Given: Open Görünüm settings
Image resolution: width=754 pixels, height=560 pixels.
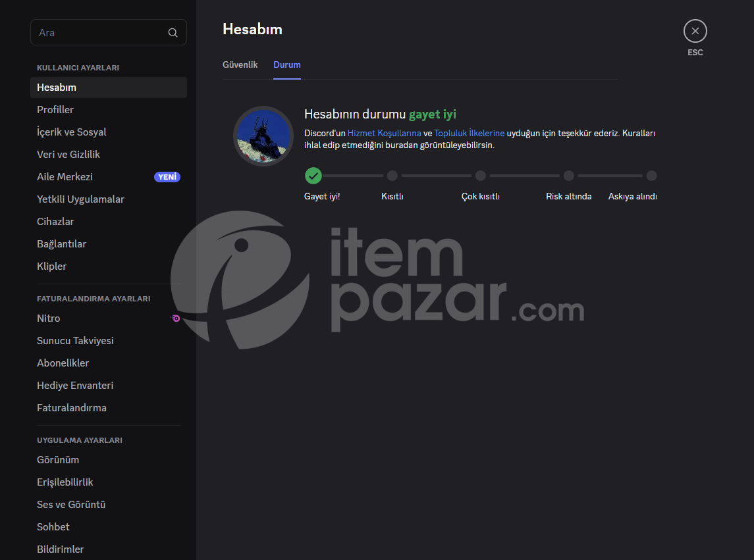Looking at the screenshot, I should [108, 459].
